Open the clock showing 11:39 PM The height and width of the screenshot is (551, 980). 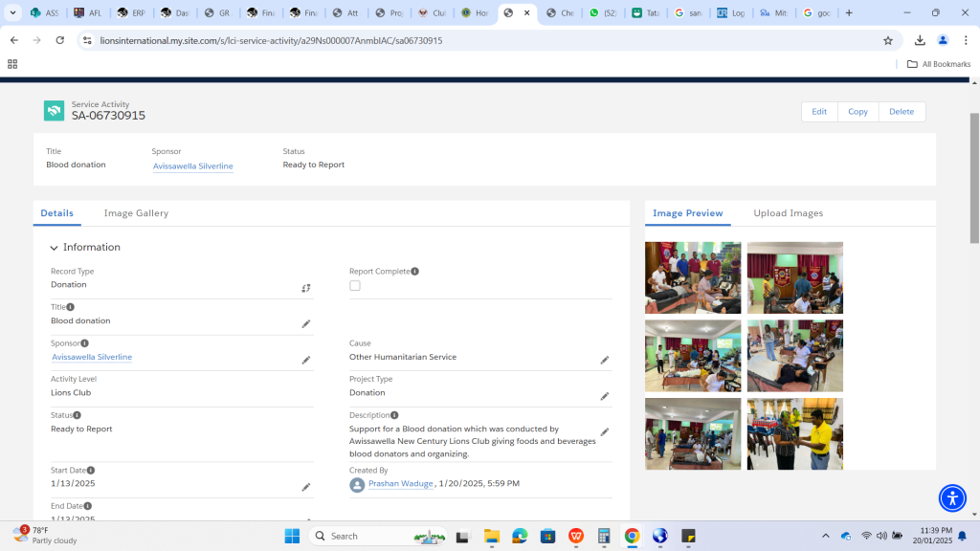pos(932,536)
